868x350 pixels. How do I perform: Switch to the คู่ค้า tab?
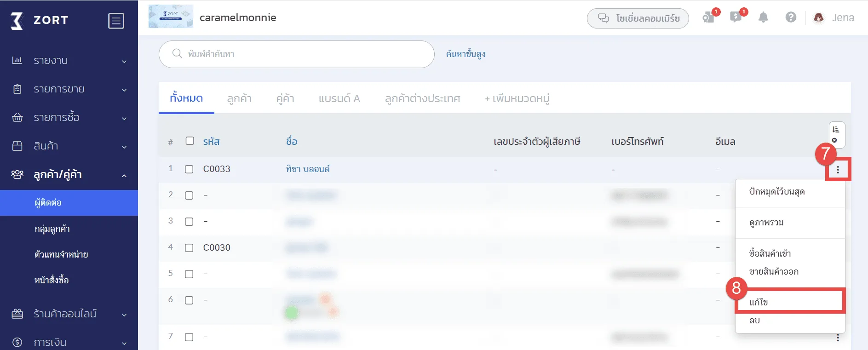(x=285, y=98)
